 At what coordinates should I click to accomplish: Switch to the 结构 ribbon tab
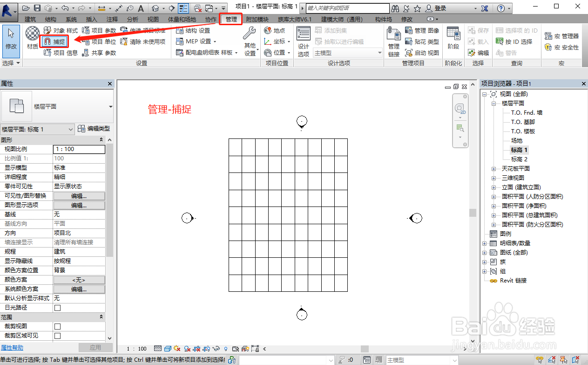51,19
